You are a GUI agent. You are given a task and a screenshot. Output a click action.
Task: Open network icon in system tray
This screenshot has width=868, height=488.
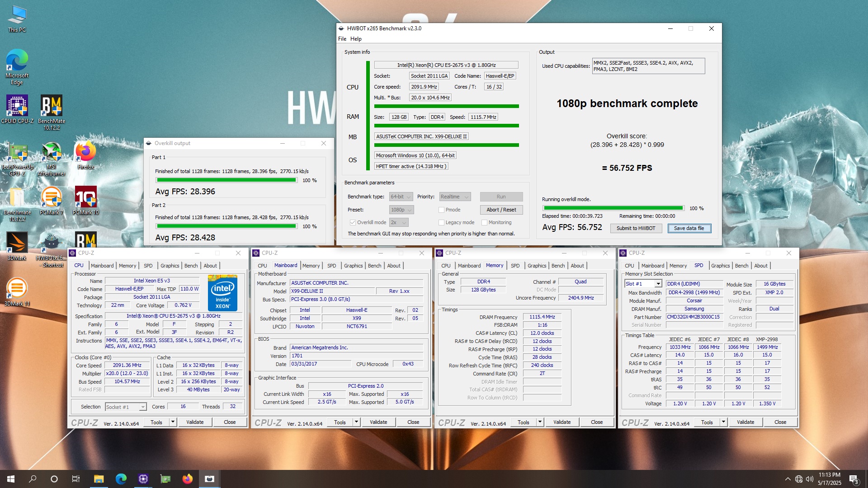click(x=799, y=479)
